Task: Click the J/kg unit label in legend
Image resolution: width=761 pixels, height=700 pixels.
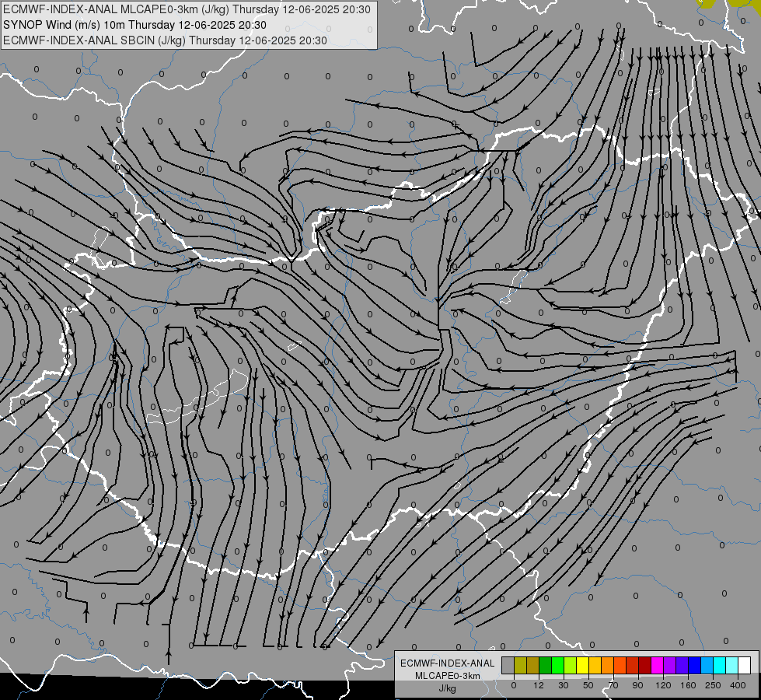Action: pos(448,688)
